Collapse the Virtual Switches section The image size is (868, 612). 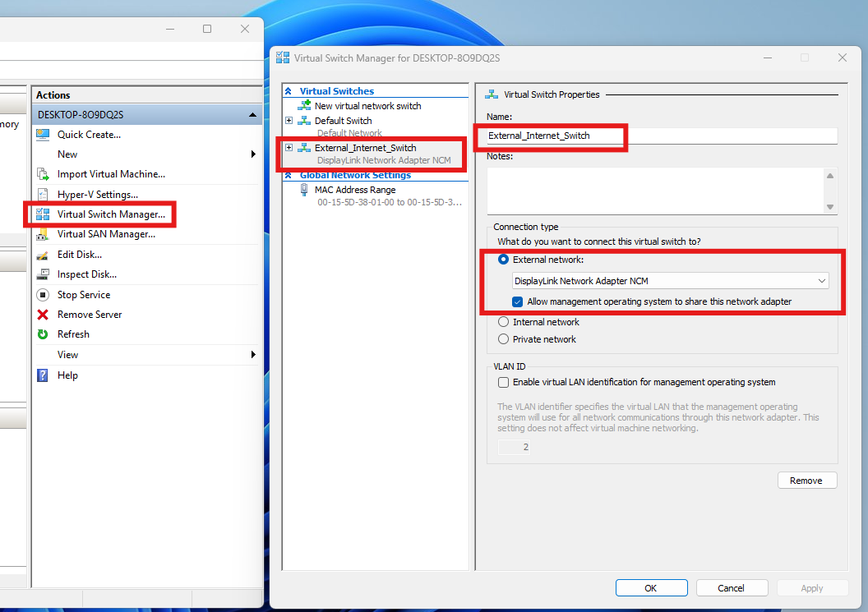[x=289, y=91]
